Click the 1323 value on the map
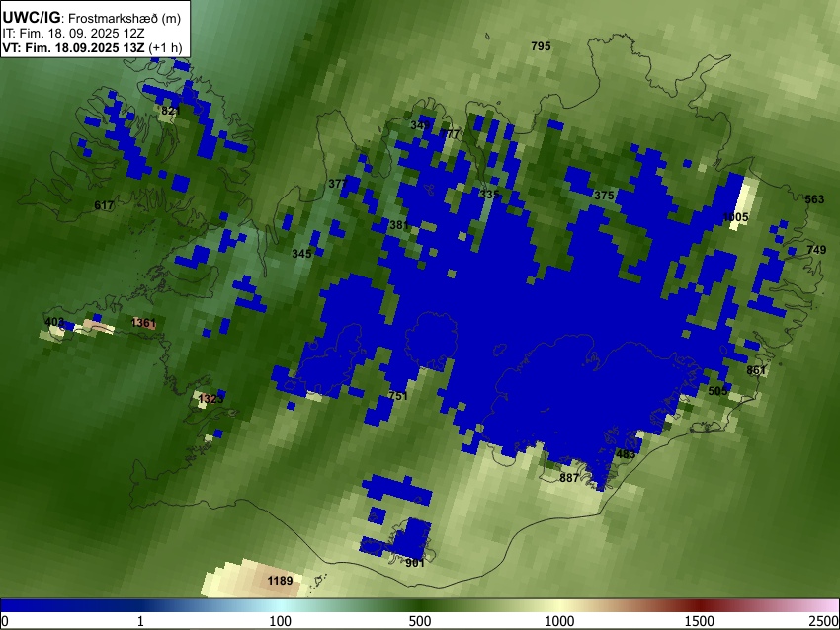840x630 pixels. point(210,399)
